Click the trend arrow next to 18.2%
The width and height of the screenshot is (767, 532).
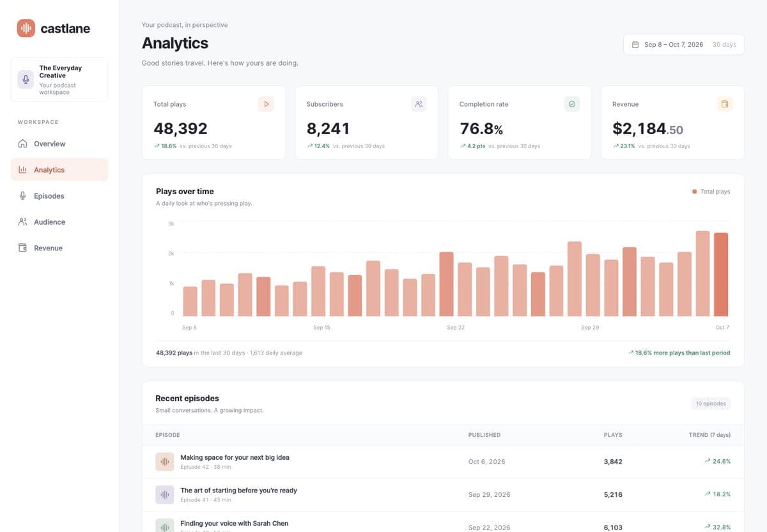(x=707, y=494)
